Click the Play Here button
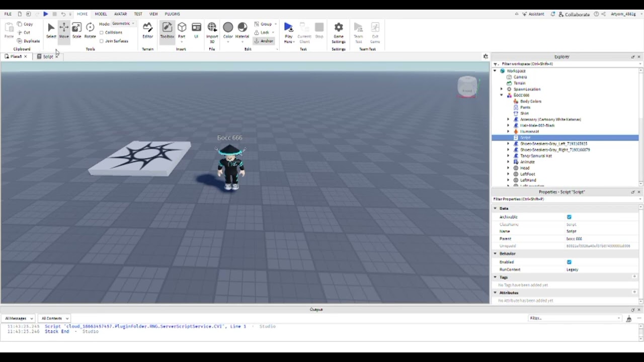Image resolution: width=644 pixels, height=362 pixels. (x=288, y=32)
